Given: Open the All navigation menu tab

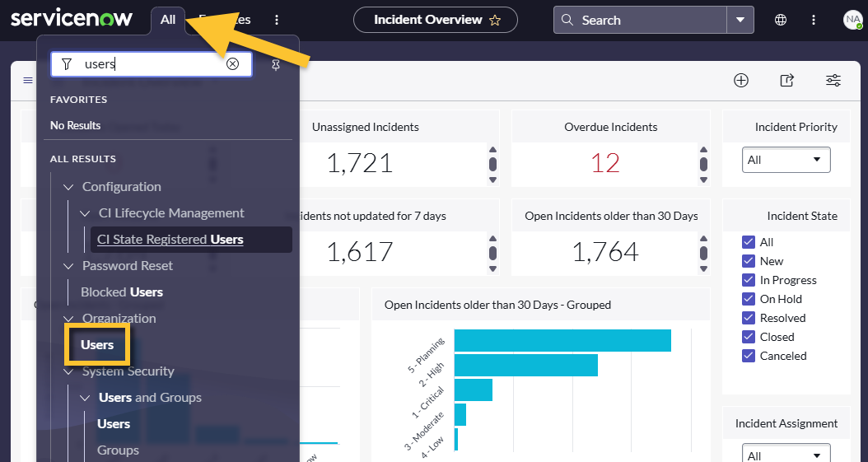Looking at the screenshot, I should coord(168,20).
